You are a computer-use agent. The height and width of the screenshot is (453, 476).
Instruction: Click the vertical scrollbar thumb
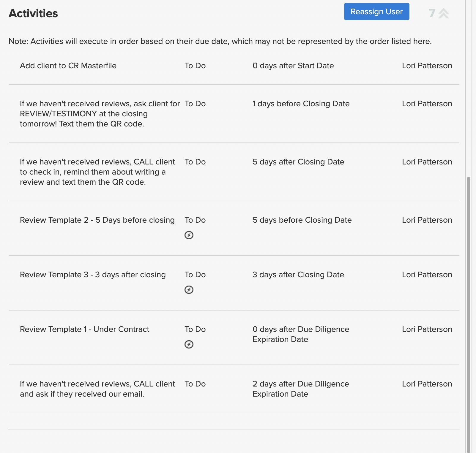[x=469, y=312]
